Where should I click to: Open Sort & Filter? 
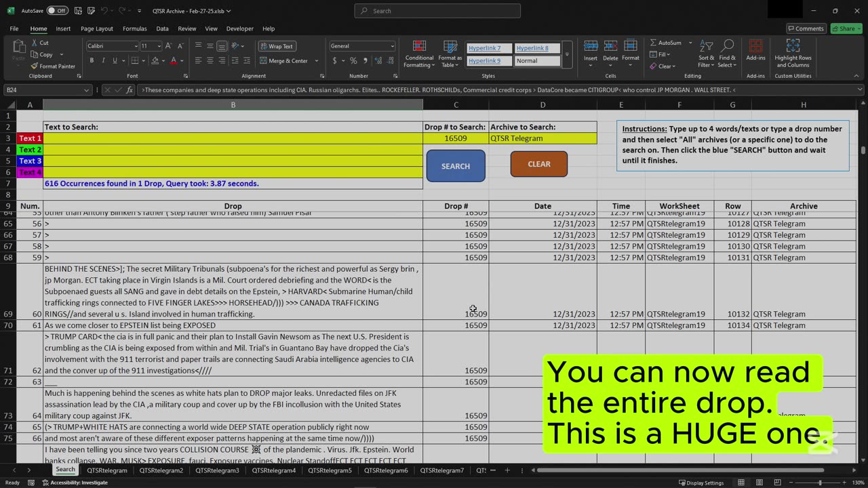tap(705, 54)
